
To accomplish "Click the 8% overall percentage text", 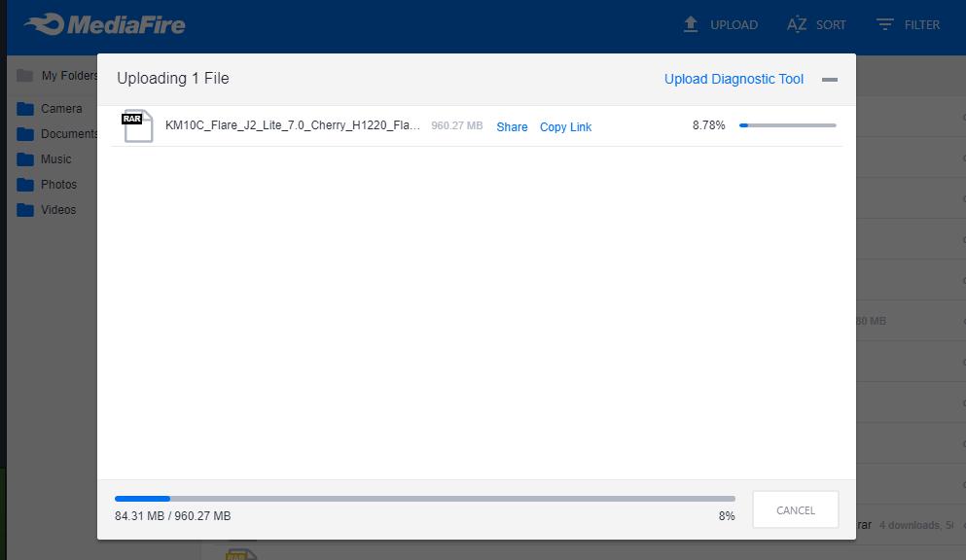I will coord(727,515).
